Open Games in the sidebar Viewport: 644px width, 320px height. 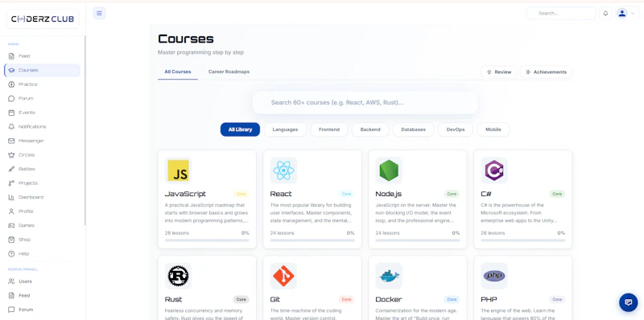(43, 226)
